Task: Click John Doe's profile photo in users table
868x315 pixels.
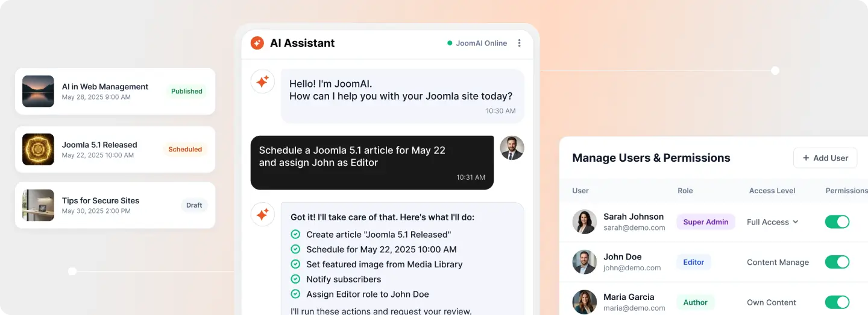Action: (584, 262)
